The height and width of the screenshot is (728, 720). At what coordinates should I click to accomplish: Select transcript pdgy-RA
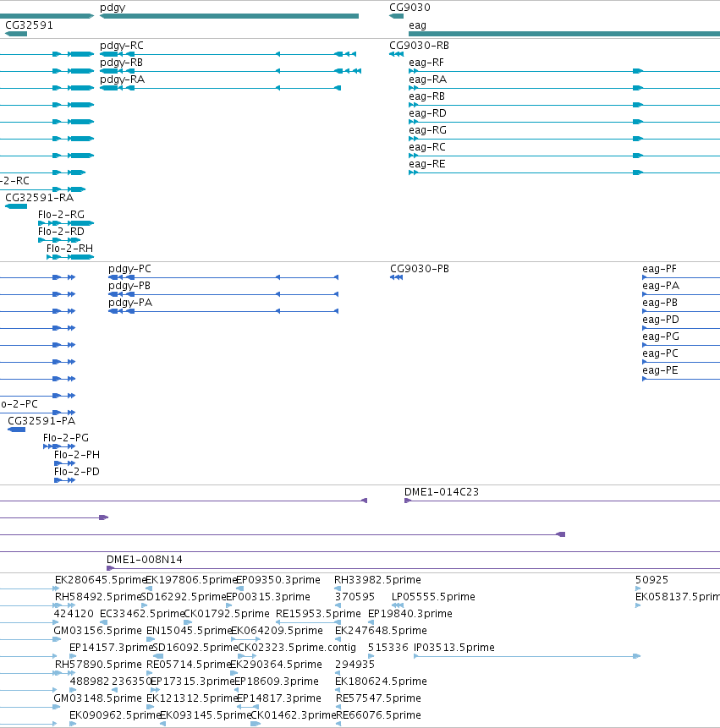[221, 88]
